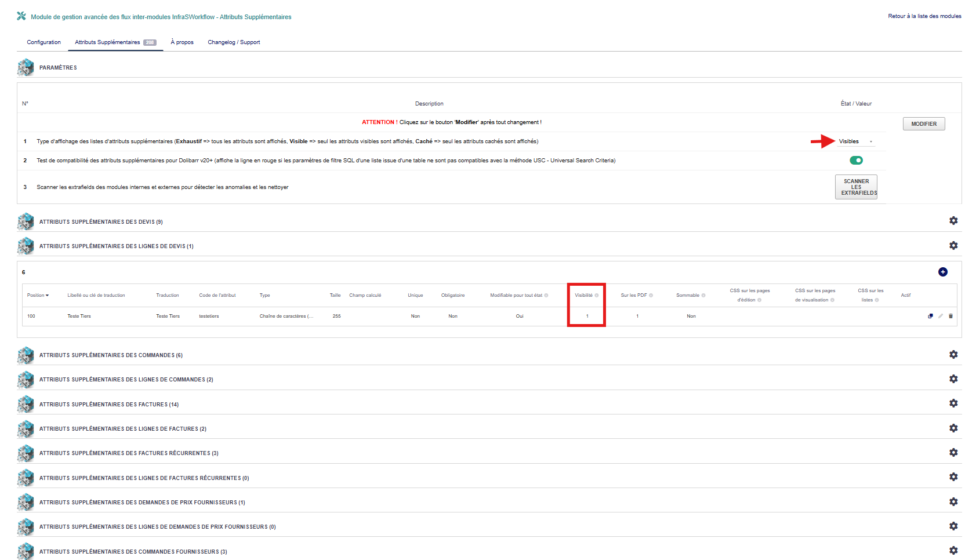Screen dimensions: 976x560
Task: Collapse the Lignes de Devis section gear
Action: (953, 246)
